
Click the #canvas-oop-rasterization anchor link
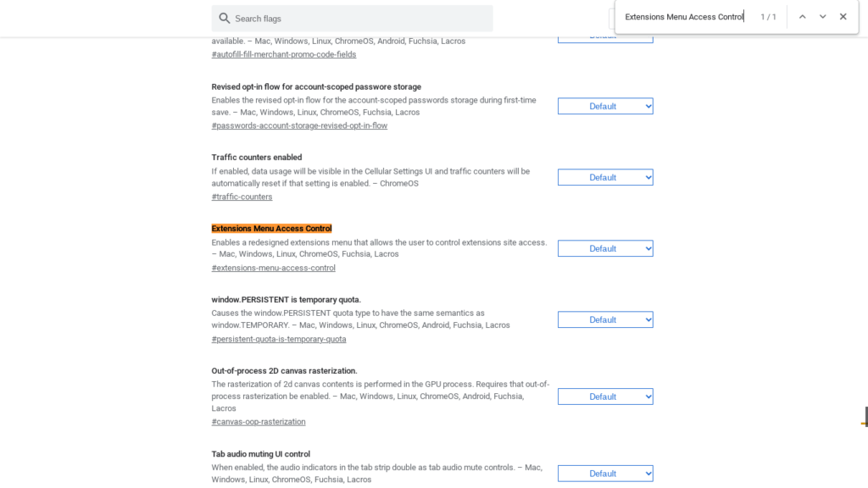[259, 422]
